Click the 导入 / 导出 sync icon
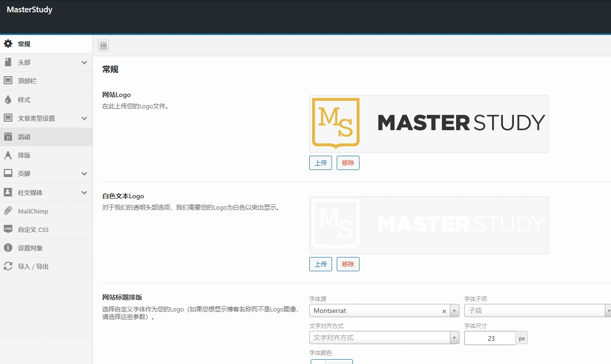611x364 pixels. tap(8, 266)
